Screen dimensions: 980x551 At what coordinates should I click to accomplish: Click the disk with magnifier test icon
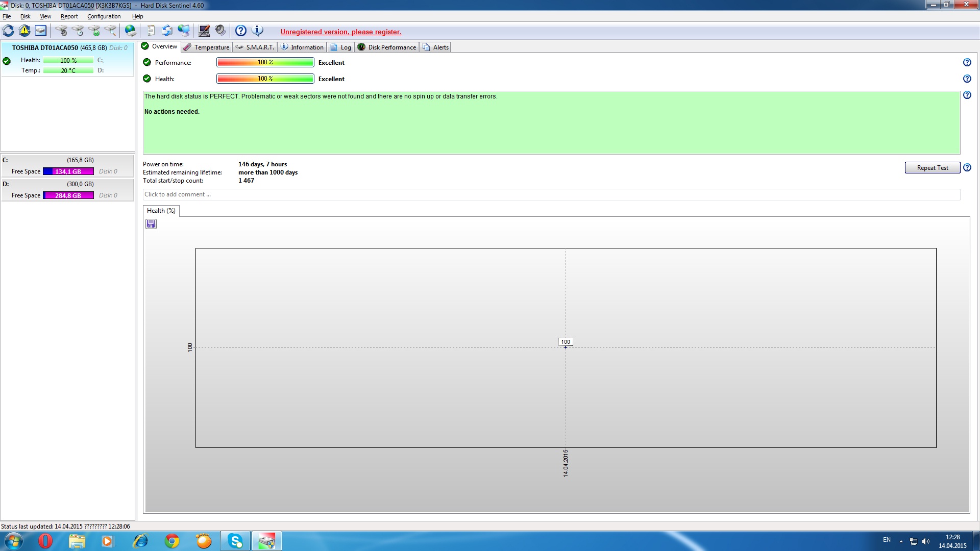(110, 31)
